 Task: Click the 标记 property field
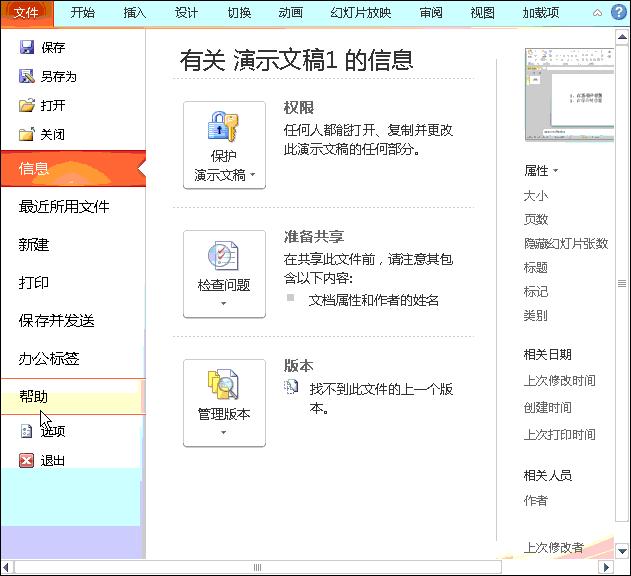pyautogui.click(x=536, y=291)
